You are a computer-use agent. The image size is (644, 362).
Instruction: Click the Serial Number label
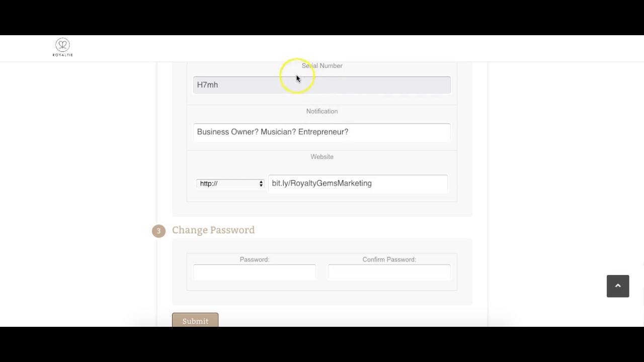click(322, 65)
